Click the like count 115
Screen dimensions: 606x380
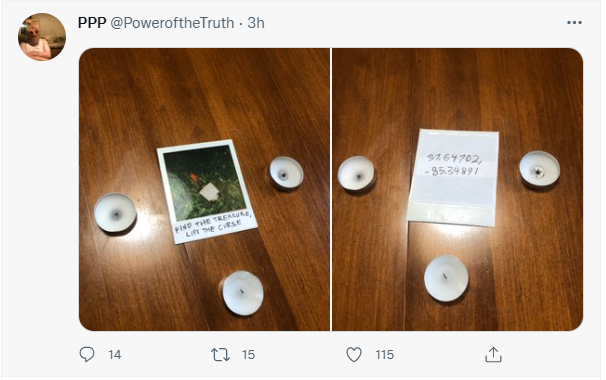pyautogui.click(x=385, y=355)
